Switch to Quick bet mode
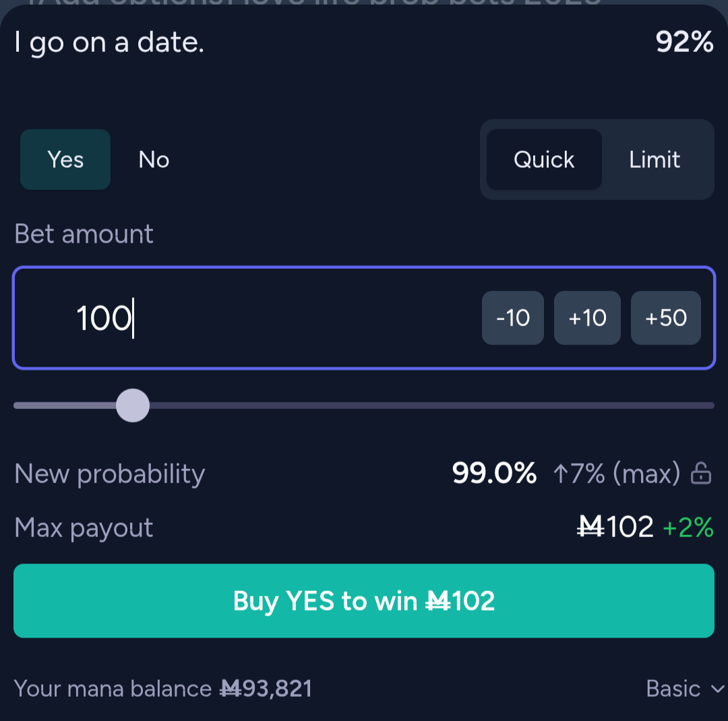This screenshot has width=728, height=721. coord(544,159)
